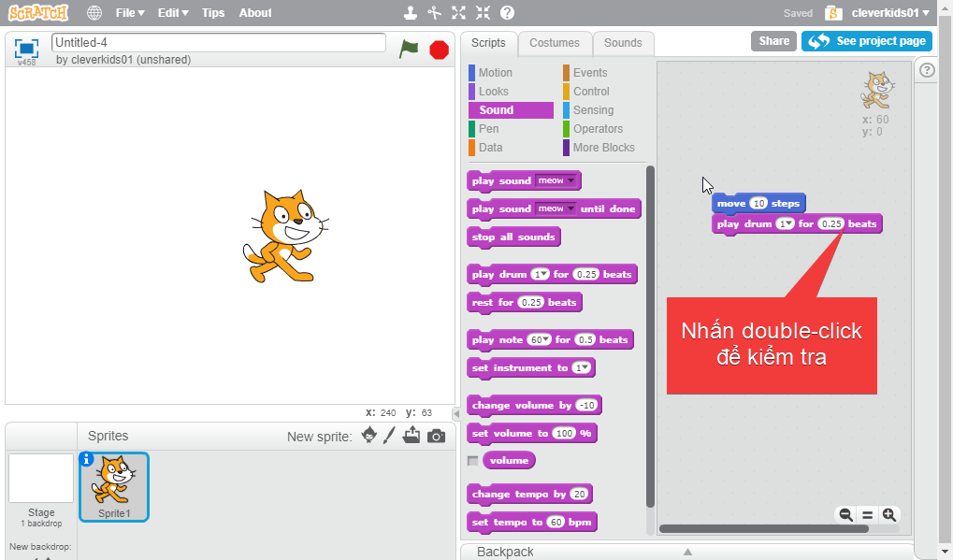Open the File menu

(130, 13)
